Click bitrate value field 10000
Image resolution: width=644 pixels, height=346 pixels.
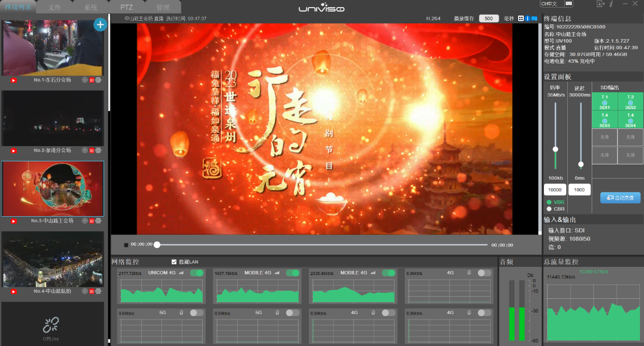555,190
